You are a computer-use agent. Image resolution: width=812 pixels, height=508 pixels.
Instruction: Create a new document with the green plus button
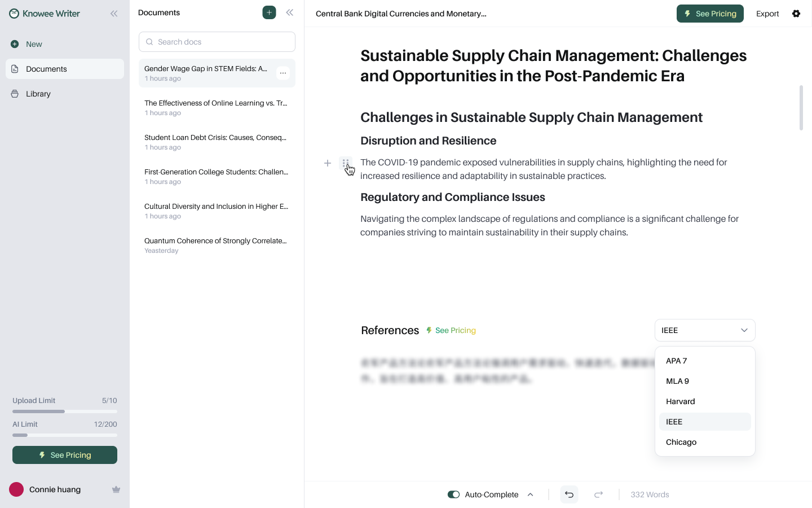pyautogui.click(x=269, y=12)
